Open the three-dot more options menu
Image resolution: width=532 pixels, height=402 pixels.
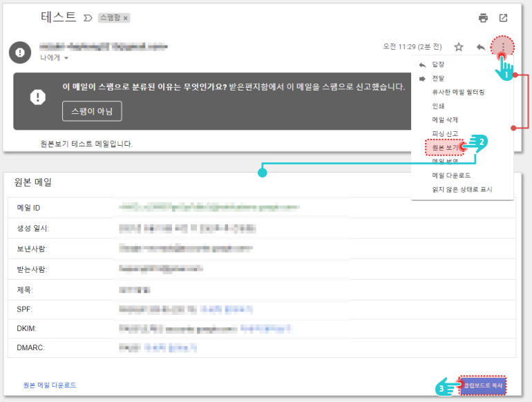(x=503, y=47)
